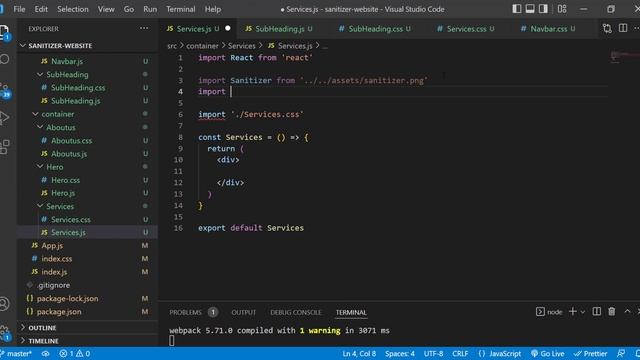Open the launch profile dropdown beside plus

click(582, 312)
